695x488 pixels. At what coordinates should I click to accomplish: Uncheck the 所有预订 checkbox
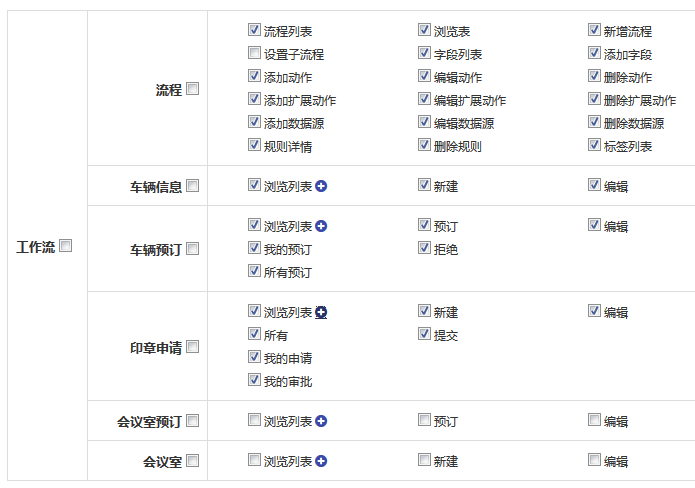tap(254, 271)
